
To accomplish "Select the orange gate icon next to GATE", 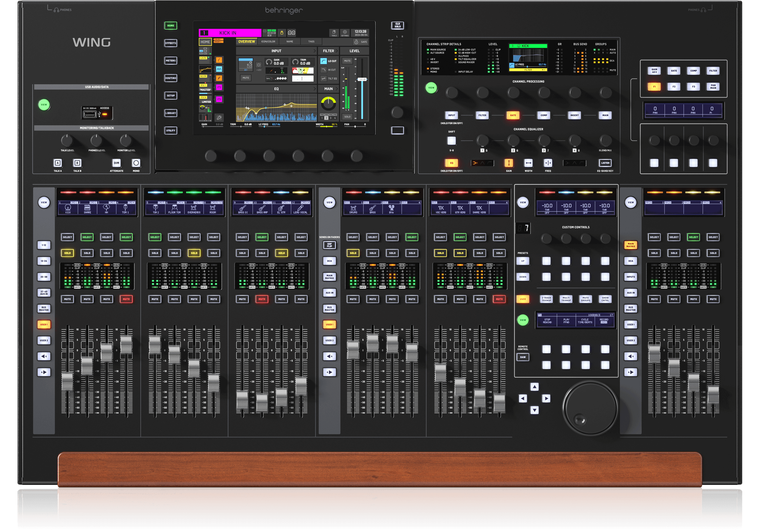I will click(219, 60).
